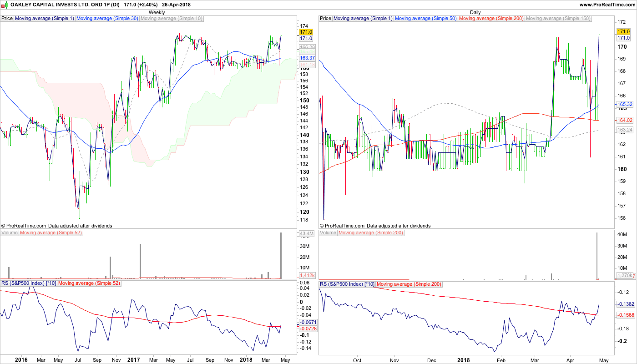Click the 2018 year marker on Weekly timeline
Image resolution: width=637 pixels, height=364 pixels.
[246, 360]
